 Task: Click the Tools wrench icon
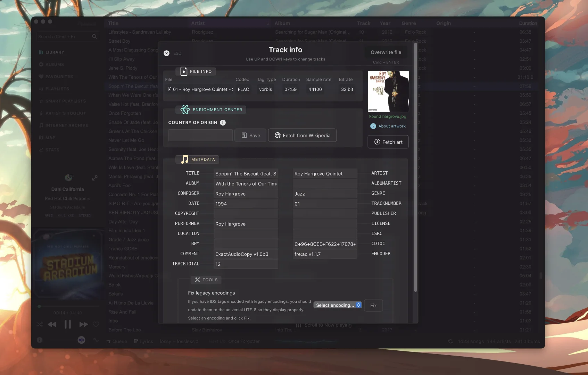pos(197,280)
